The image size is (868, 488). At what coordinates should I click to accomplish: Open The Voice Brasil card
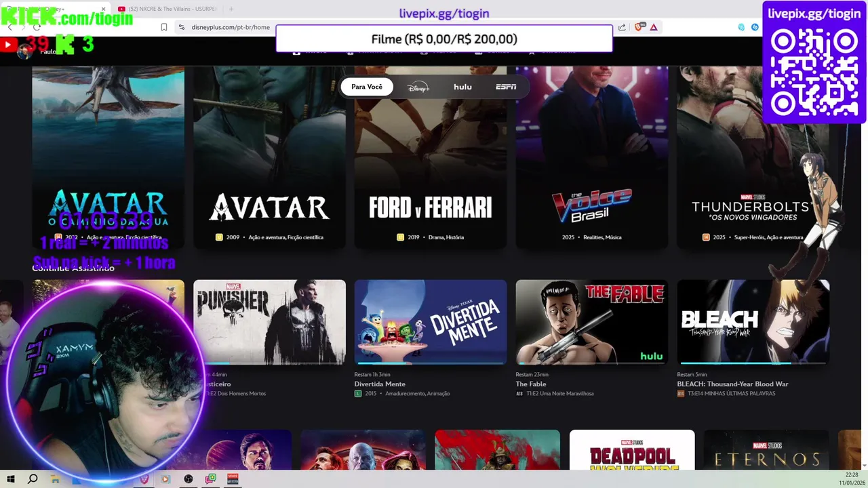pos(592,157)
